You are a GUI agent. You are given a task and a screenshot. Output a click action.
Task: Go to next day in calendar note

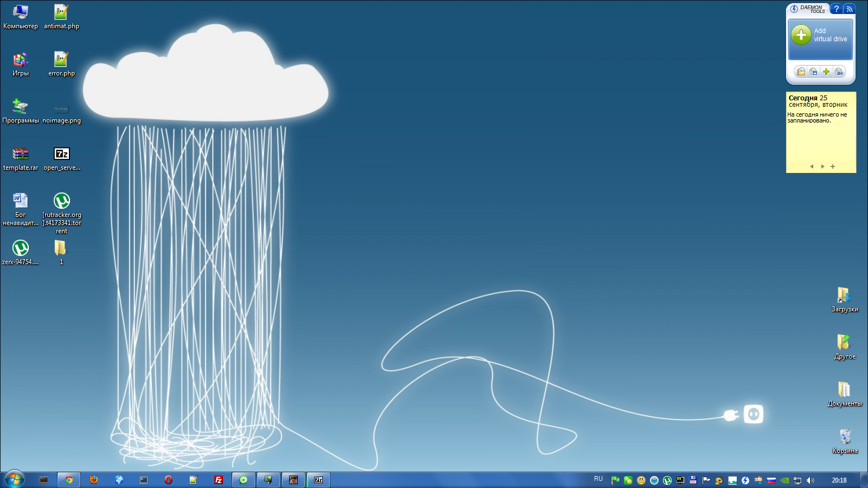822,166
